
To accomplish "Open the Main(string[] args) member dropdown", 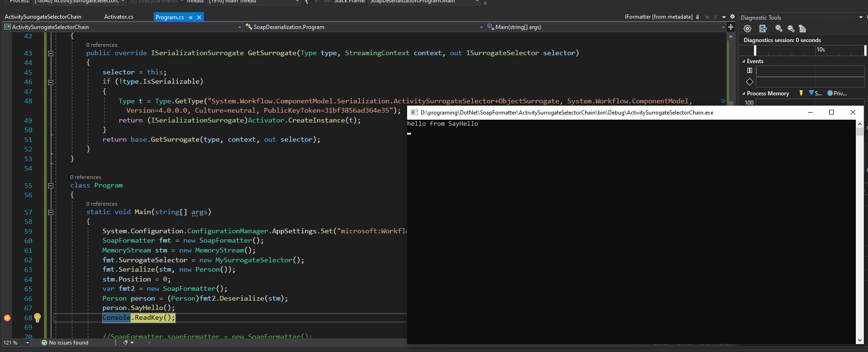I will click(606, 27).
